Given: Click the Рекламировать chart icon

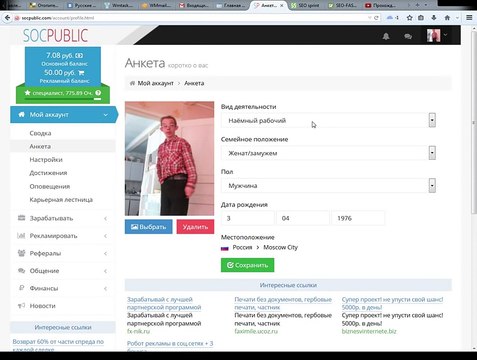Looking at the screenshot, I should pyautogui.click(x=21, y=236).
